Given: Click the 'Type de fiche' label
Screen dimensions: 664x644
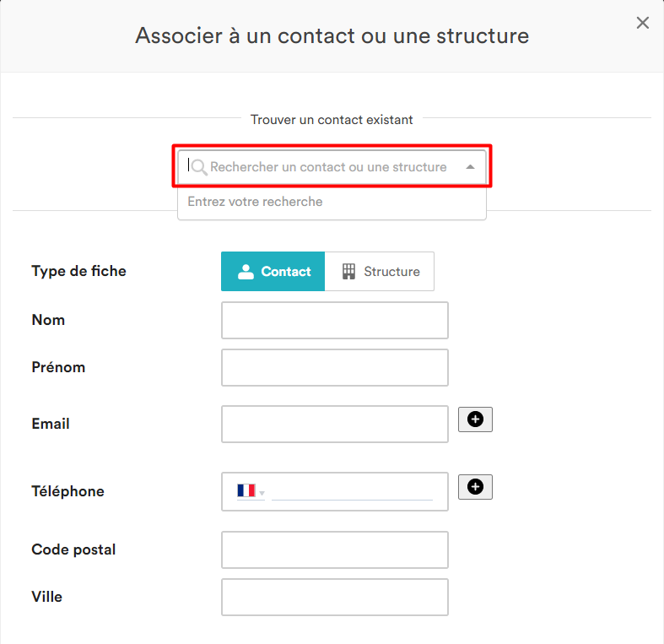Looking at the screenshot, I should [x=78, y=271].
